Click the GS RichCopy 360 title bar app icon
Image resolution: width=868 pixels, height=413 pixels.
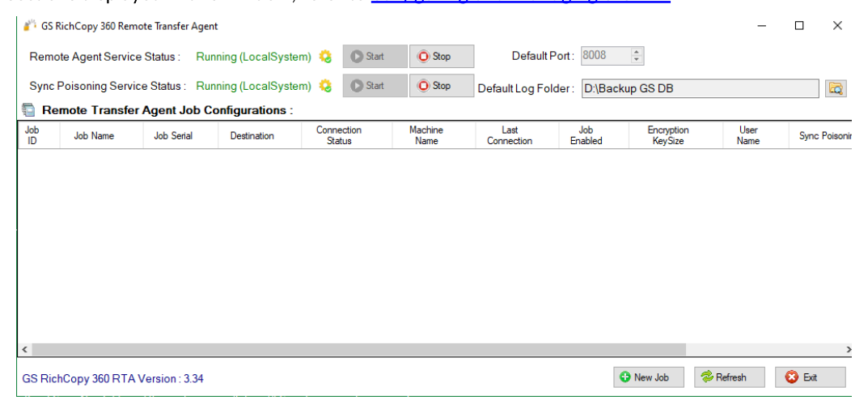click(29, 25)
